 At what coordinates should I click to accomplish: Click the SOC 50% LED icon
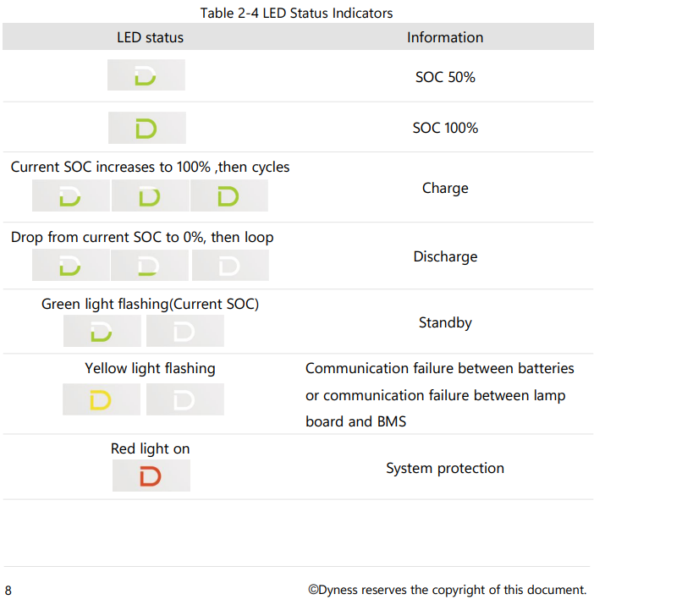click(x=146, y=76)
